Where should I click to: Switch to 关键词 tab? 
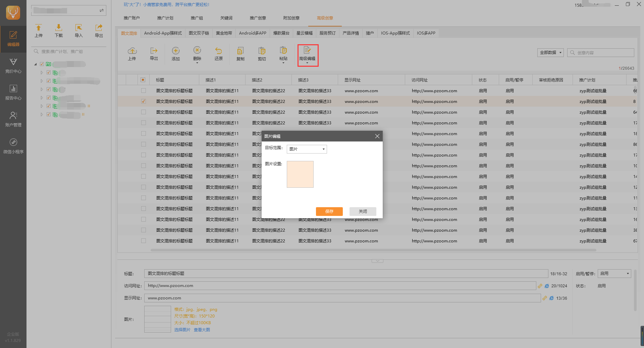click(x=226, y=18)
